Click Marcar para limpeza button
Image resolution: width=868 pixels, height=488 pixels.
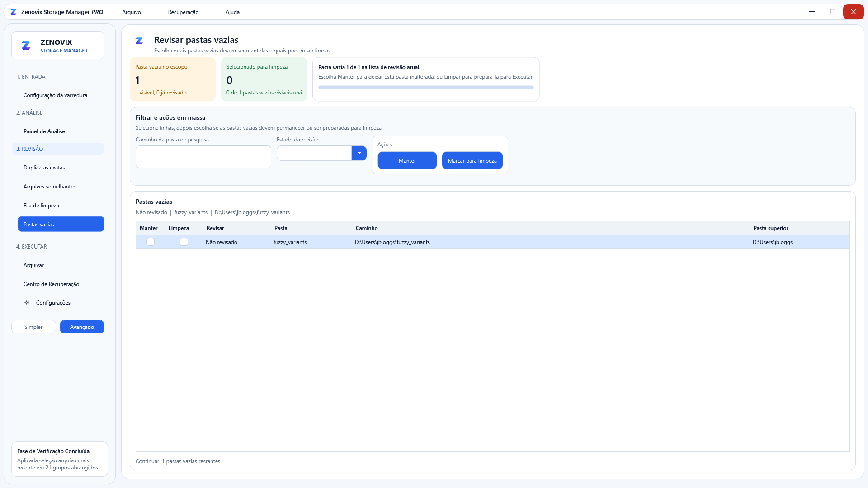click(x=472, y=160)
